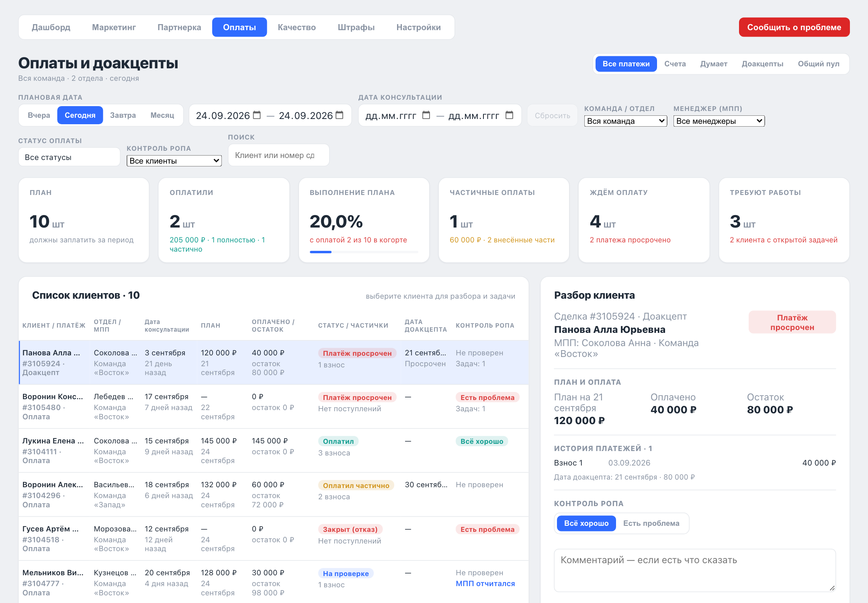Screen dimensions: 868x603
Task: Click the plan completion progress bar
Action: click(x=364, y=252)
